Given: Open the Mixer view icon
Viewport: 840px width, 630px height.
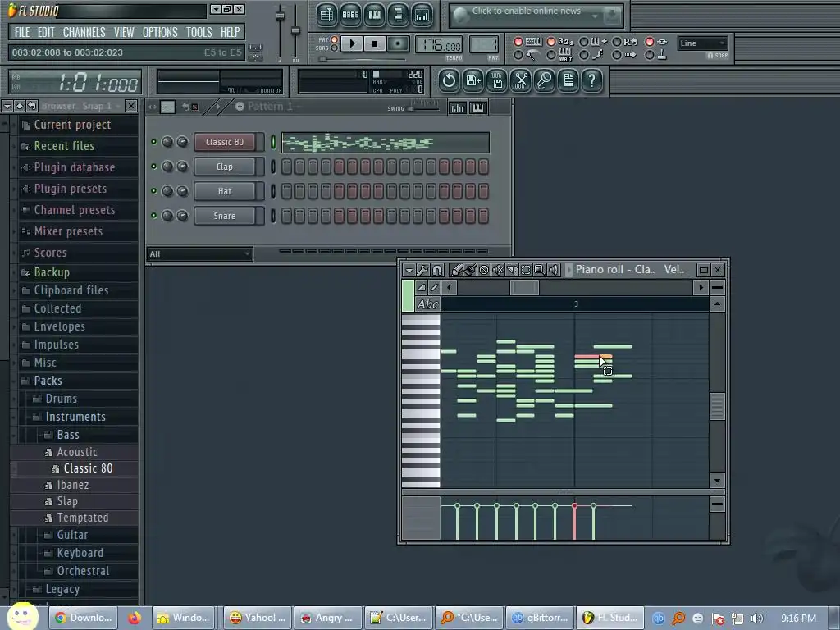Looking at the screenshot, I should tap(422, 15).
